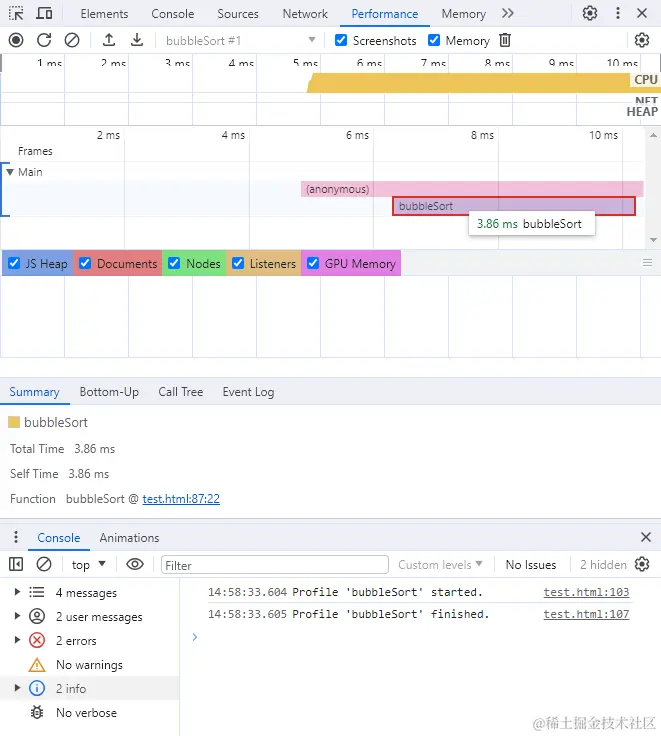Viewport: 661px width, 736px height.
Task: Open the Animations drawer tab
Action: point(130,537)
